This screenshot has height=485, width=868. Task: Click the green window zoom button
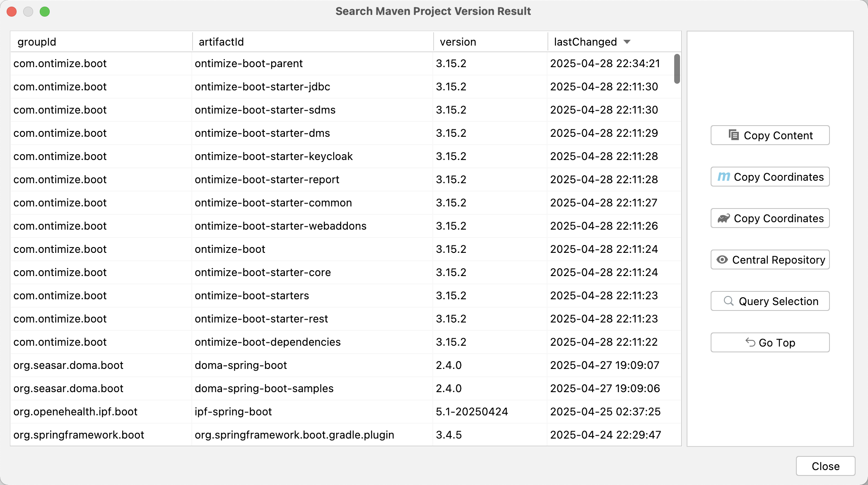(45, 12)
